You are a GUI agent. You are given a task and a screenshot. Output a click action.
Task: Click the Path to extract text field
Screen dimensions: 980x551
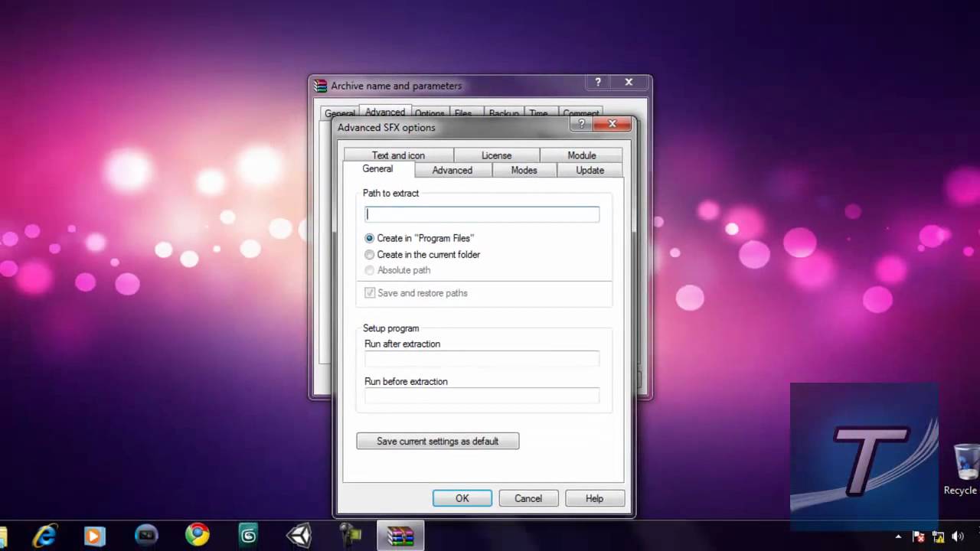pyautogui.click(x=482, y=214)
